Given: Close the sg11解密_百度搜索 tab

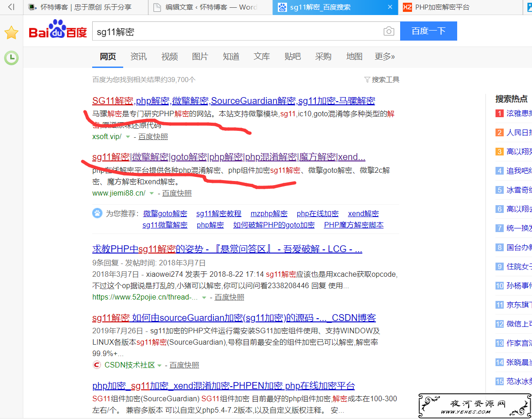Looking at the screenshot, I should 390,7.
